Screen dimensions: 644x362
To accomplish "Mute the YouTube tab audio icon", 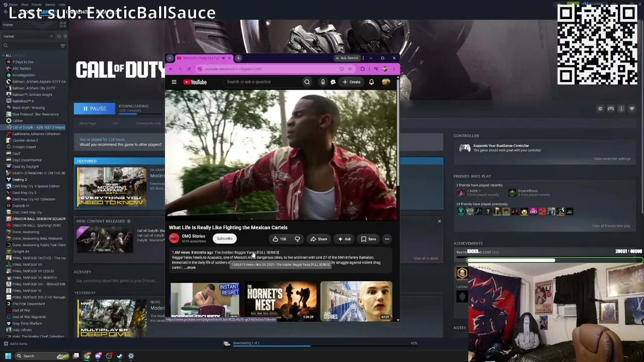I will tap(223, 58).
